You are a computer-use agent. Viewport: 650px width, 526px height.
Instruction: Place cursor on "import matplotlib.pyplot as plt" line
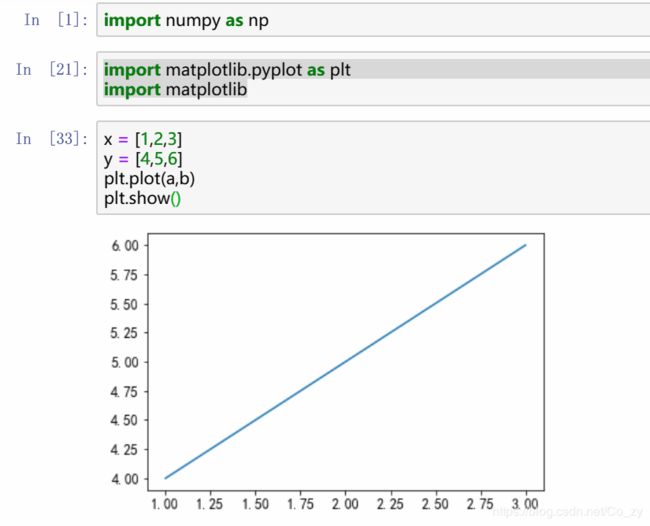click(227, 71)
